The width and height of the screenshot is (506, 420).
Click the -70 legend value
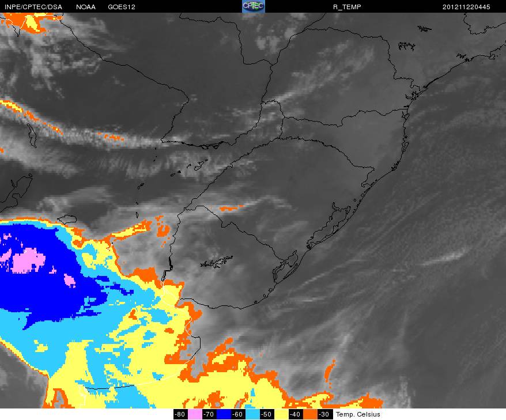point(209,414)
